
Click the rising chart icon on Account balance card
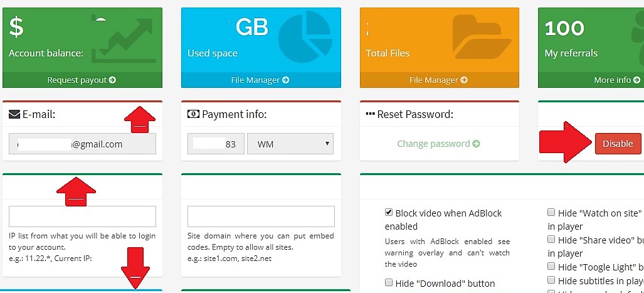(x=123, y=40)
